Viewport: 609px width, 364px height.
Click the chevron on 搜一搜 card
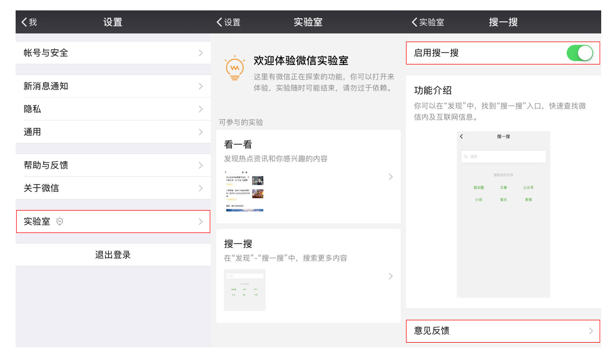pyautogui.click(x=391, y=276)
